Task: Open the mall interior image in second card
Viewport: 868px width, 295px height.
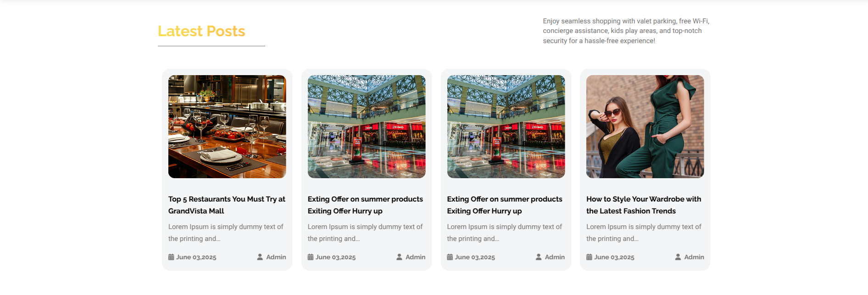Action: coord(367,126)
